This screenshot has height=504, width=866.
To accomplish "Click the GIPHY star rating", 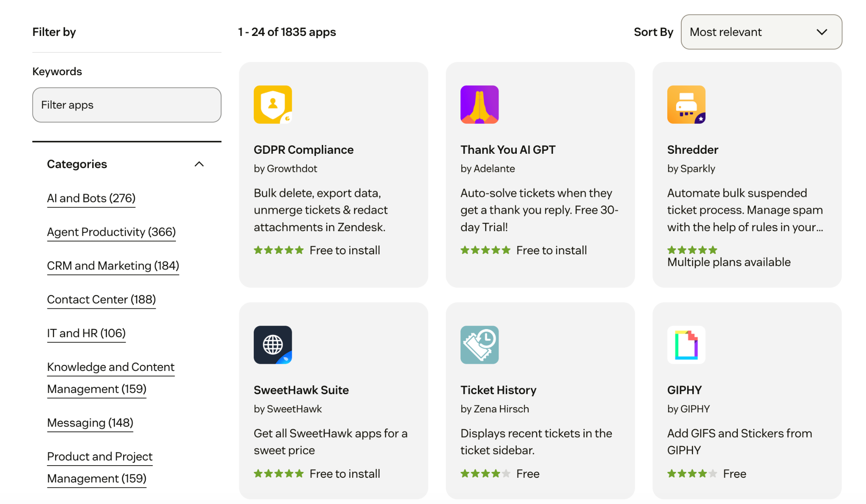I will [x=692, y=474].
